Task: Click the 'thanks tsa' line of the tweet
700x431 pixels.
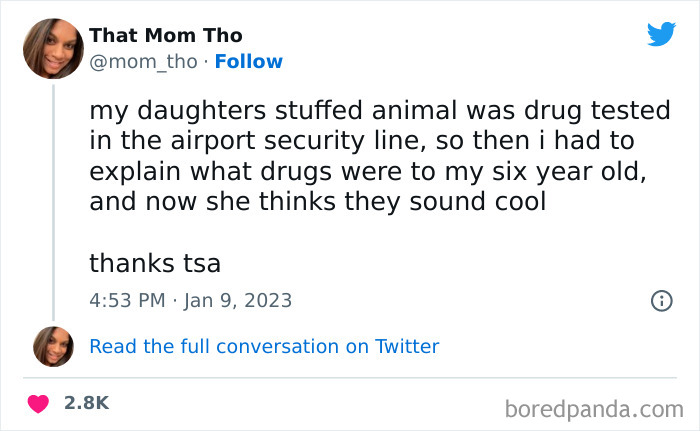Action: (x=154, y=264)
